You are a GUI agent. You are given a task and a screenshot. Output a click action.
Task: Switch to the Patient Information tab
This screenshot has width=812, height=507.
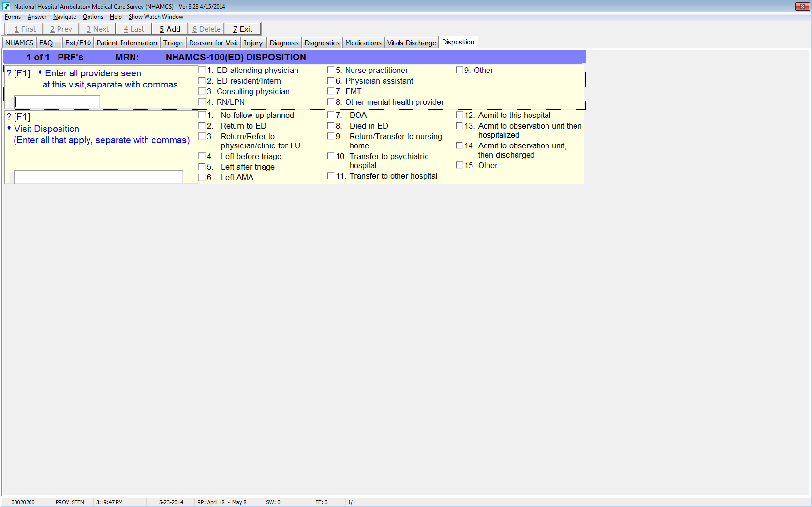(127, 43)
